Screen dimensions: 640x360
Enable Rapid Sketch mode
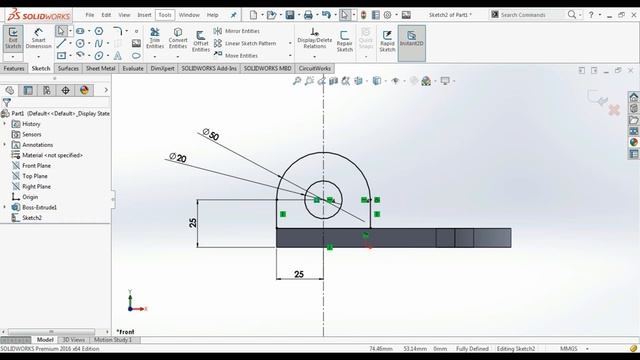click(387, 41)
